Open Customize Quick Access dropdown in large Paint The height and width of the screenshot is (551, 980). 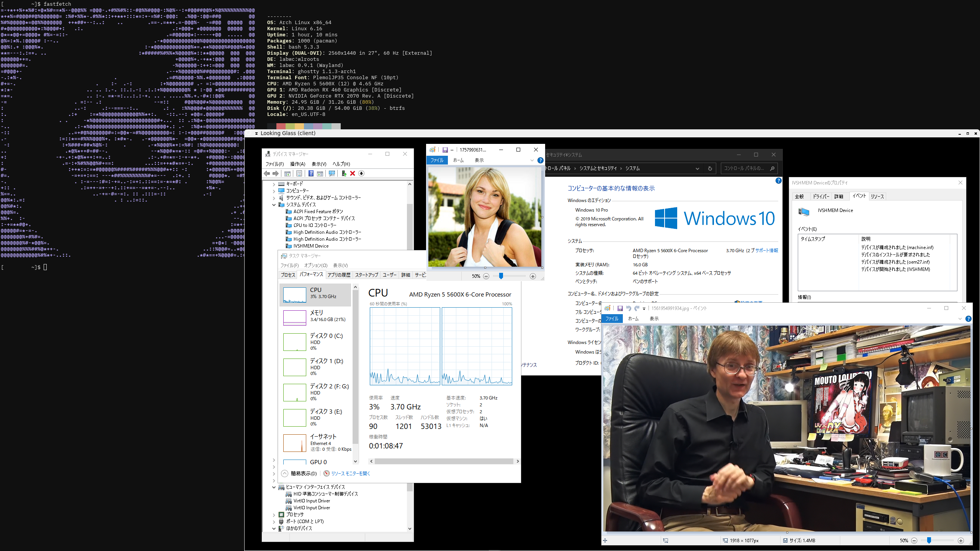pos(644,308)
